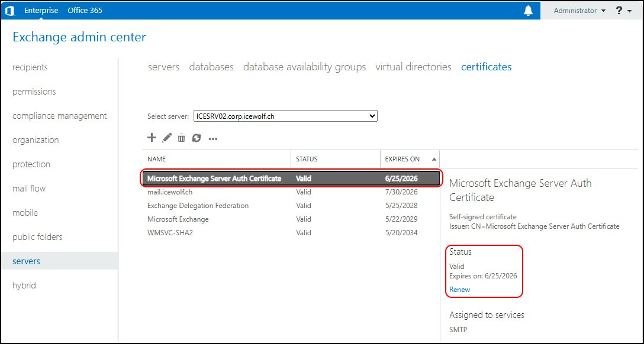Screen dimensions: 644x344
Task: Click expiry date 5/25/2028
Action: coord(401,206)
